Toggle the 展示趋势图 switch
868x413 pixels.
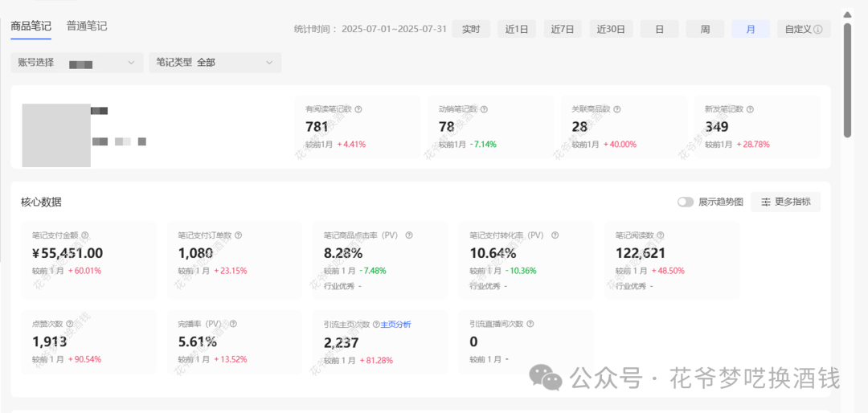tap(686, 202)
